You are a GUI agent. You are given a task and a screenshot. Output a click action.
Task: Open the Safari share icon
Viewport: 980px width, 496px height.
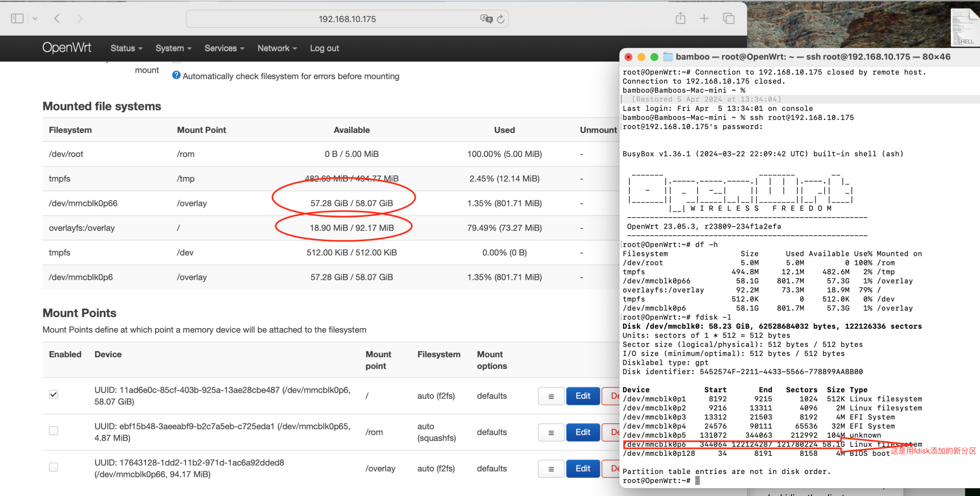[680, 19]
